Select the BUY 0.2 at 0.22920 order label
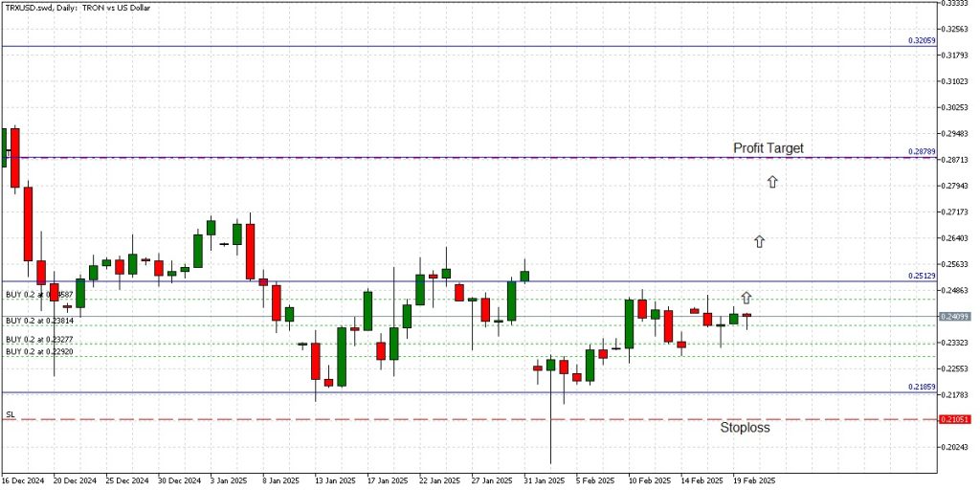Image resolution: width=980 pixels, height=490 pixels. pyautogui.click(x=39, y=351)
